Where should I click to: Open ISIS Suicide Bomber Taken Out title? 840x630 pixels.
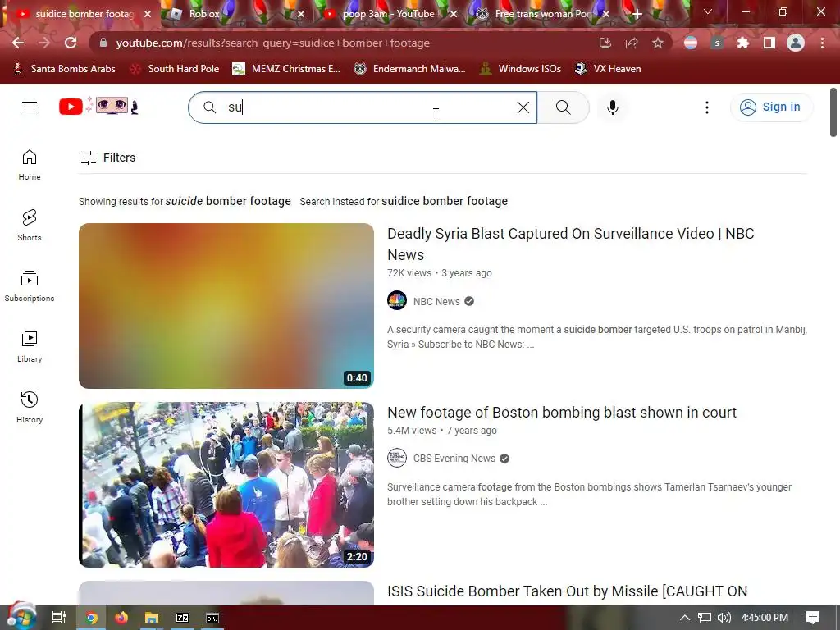click(567, 591)
